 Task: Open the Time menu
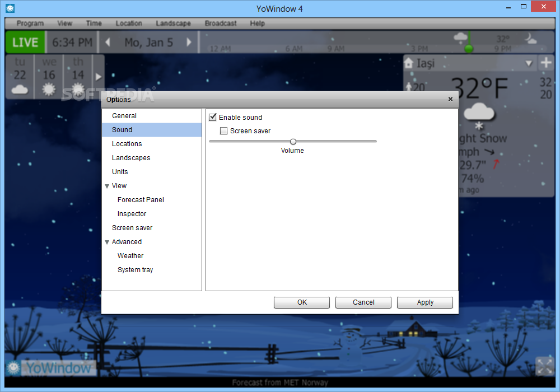tap(94, 23)
